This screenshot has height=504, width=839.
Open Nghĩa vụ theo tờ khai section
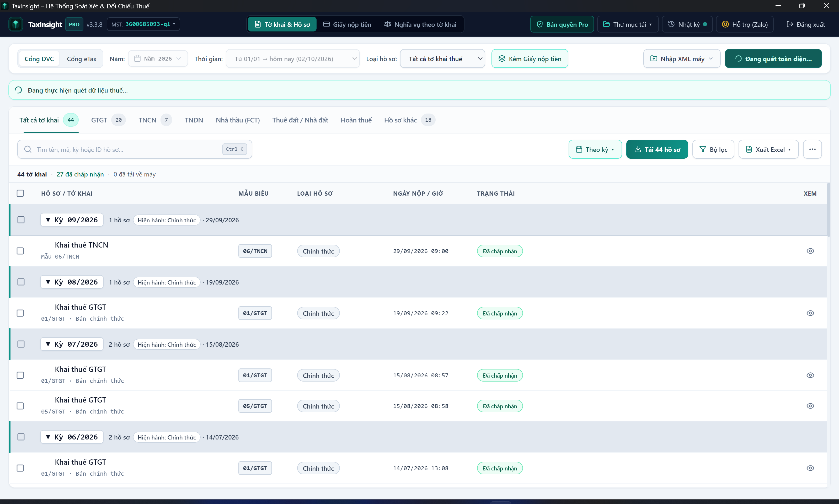click(x=420, y=24)
